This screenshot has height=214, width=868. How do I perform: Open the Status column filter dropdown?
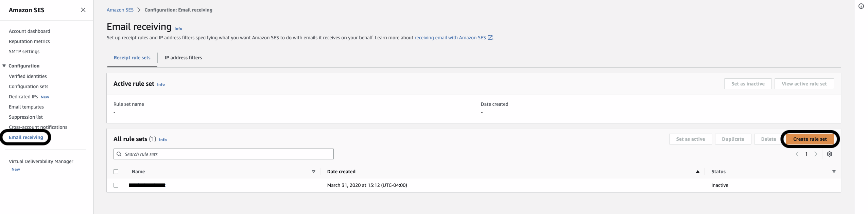coord(834,172)
